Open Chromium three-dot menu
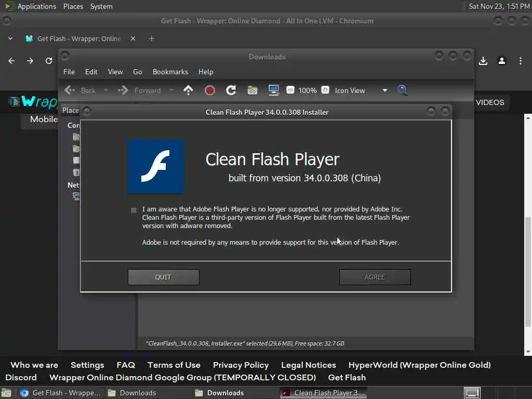532x399 pixels. click(521, 61)
